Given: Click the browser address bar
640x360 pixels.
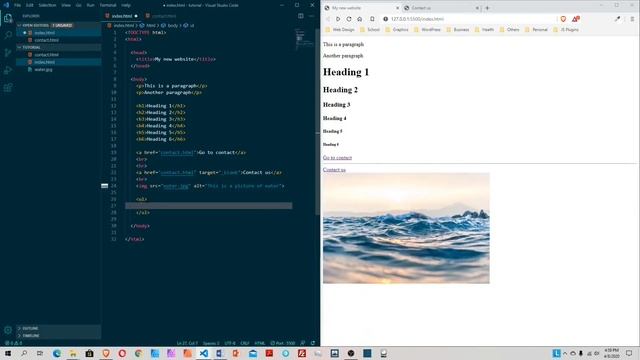Looking at the screenshot, I should click(469, 19).
